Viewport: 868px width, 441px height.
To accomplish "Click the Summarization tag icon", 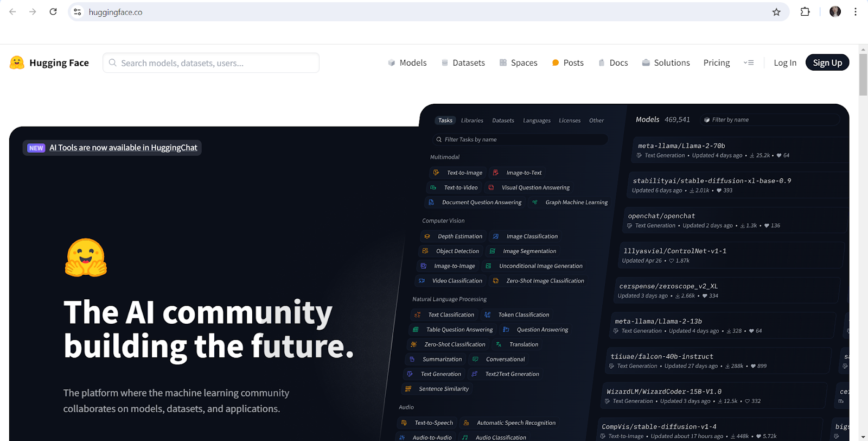I will (x=412, y=360).
